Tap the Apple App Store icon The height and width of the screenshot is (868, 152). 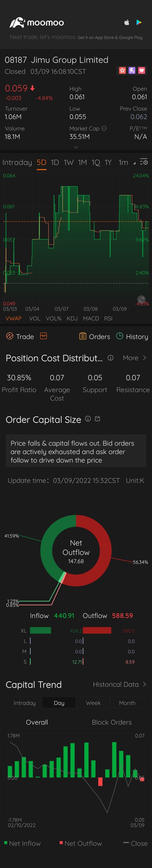coord(127,23)
